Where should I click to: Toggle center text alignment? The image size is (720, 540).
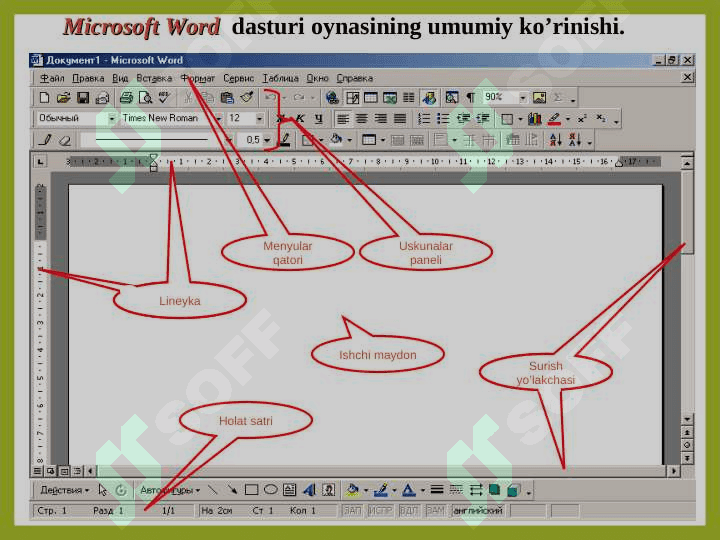tap(362, 119)
